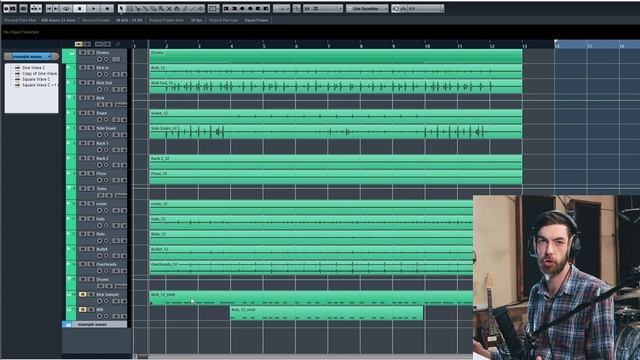Image resolution: width=640 pixels, height=360 pixels.
Task: Click No Object Selected info line
Action: pos(21,32)
